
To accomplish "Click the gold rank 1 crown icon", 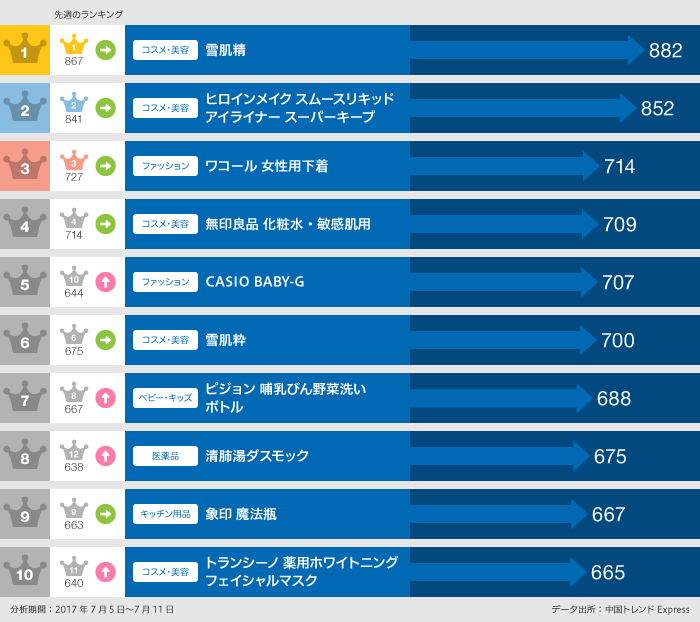I will 25,50.
